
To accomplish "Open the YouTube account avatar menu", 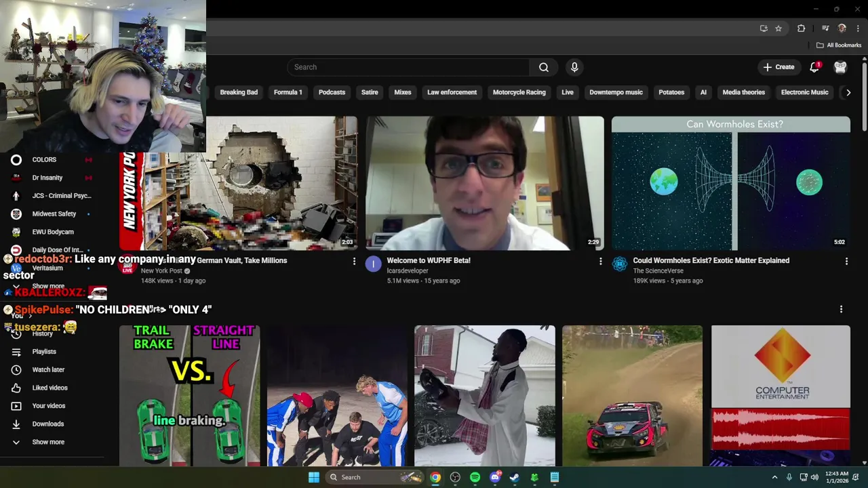I will (840, 67).
